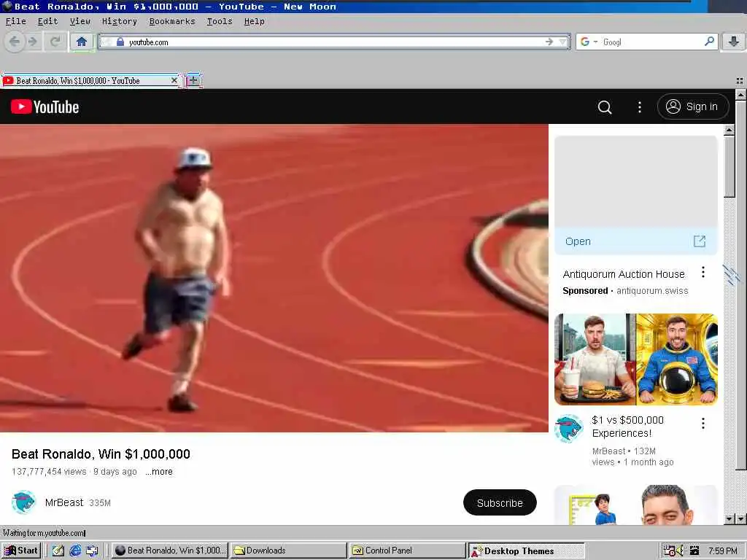This screenshot has height=560, width=747.
Task: Open the Help menu
Action: 255,21
